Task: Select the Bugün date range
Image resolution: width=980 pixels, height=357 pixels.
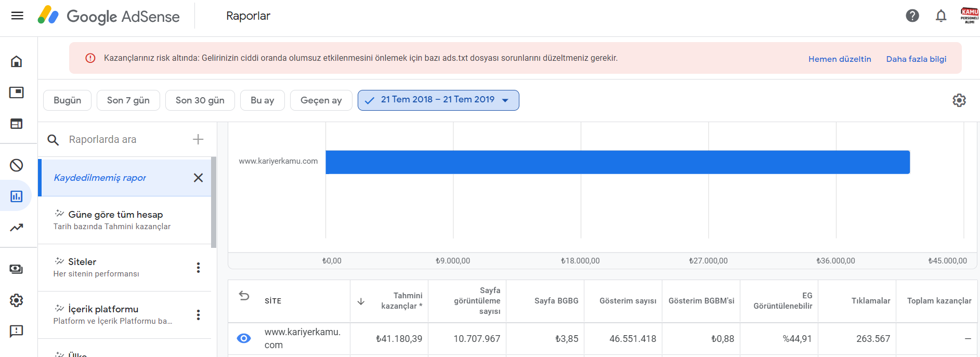Action: pyautogui.click(x=68, y=100)
